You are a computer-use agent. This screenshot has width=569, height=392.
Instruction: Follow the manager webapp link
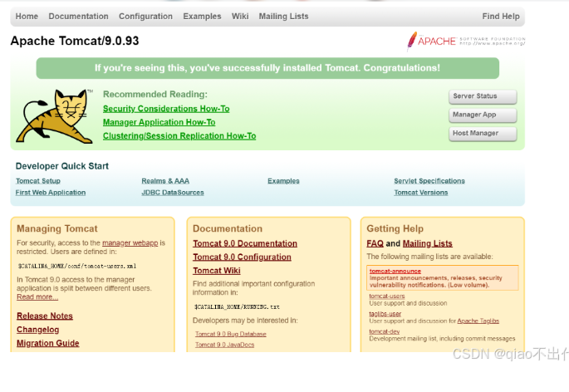pos(130,243)
